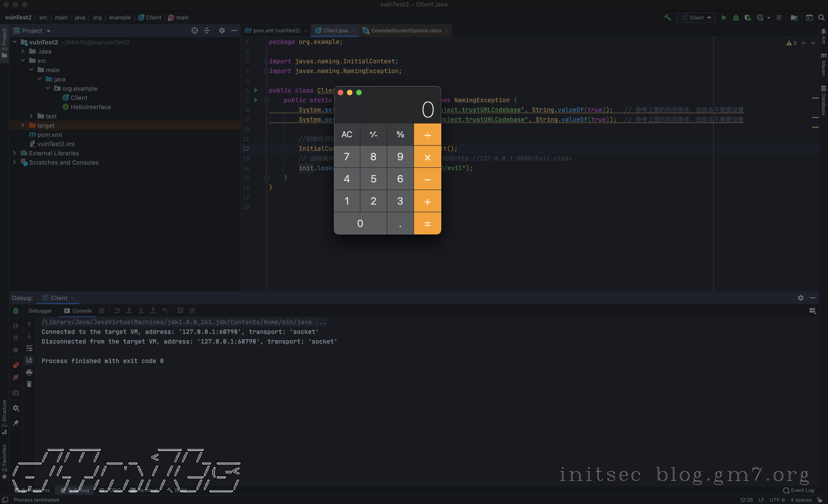Click the Build project hammer icon

click(667, 18)
